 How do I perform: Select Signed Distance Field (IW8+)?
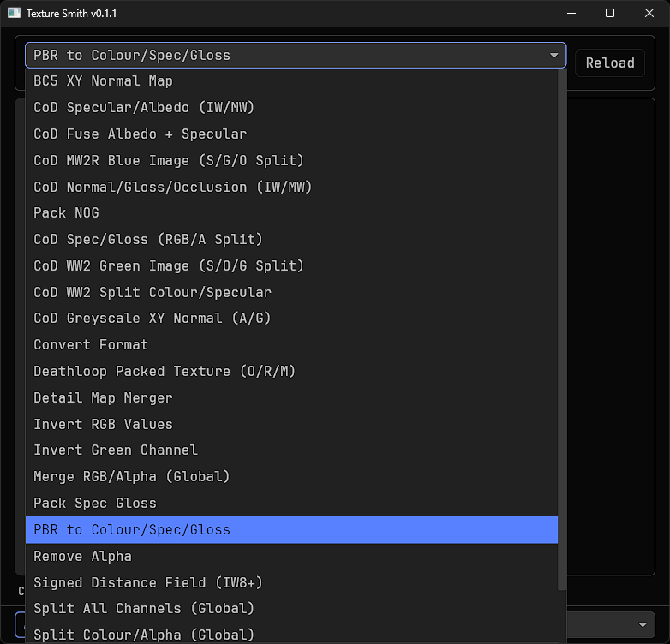click(x=291, y=583)
